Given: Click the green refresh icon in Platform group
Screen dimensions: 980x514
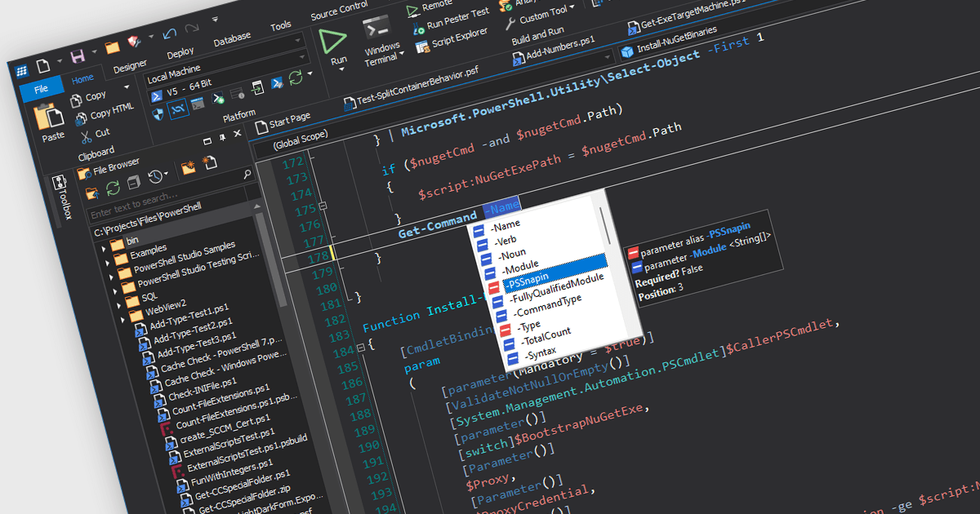Looking at the screenshot, I should tap(295, 78).
